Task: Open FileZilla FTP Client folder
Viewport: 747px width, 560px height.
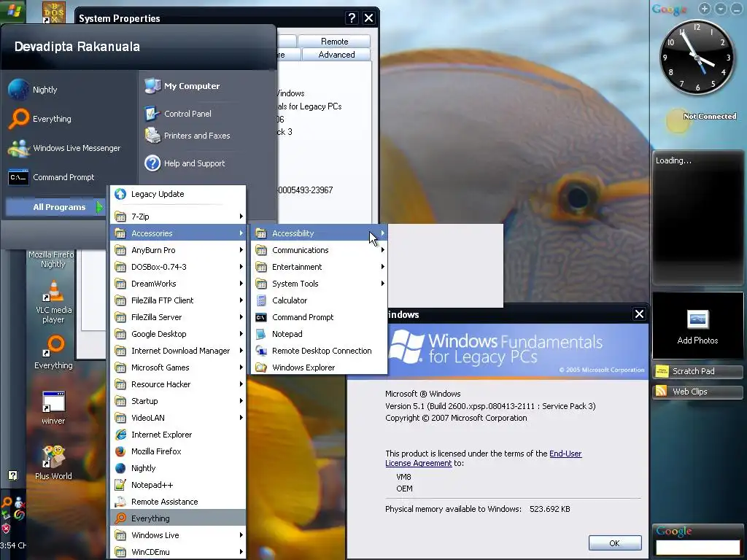Action: [x=178, y=300]
